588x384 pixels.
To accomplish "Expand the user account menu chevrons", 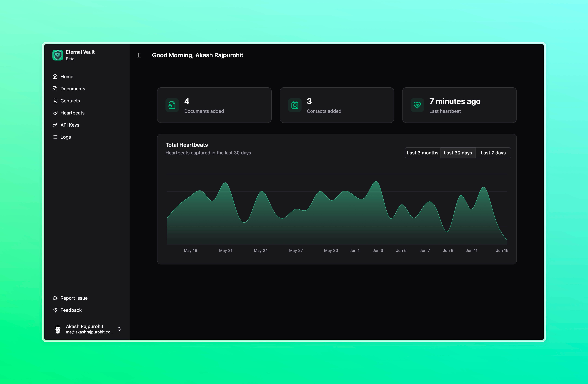I will tap(119, 329).
